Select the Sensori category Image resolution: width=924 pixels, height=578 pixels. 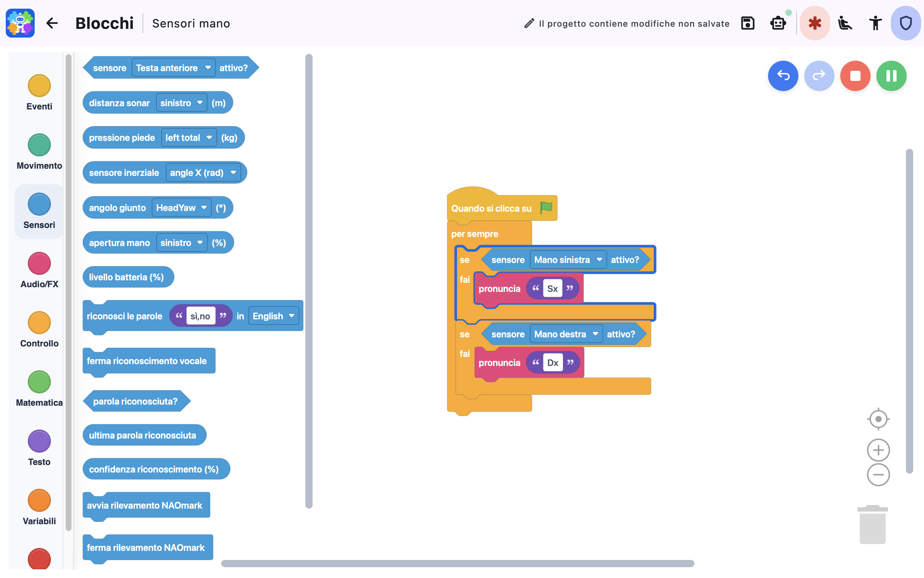(39, 211)
